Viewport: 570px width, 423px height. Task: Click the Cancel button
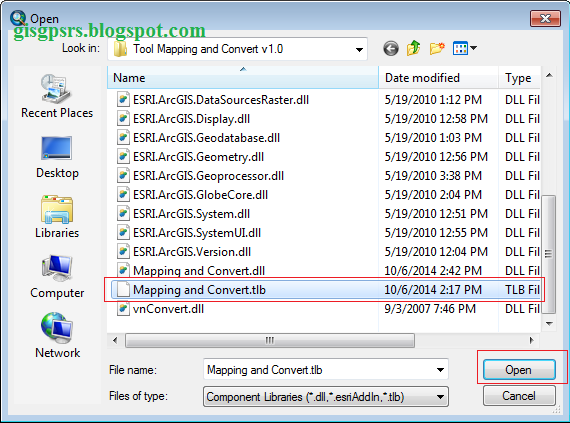[x=519, y=396]
